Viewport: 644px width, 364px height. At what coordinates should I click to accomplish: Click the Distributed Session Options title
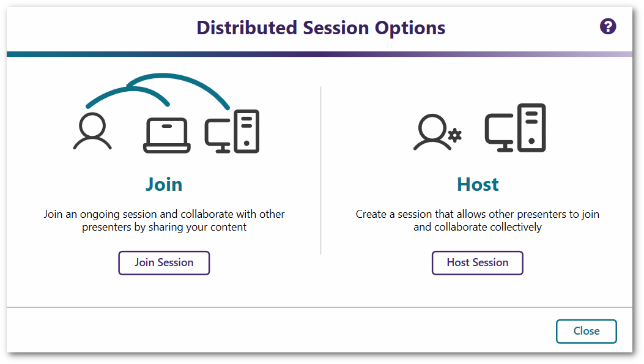[320, 28]
